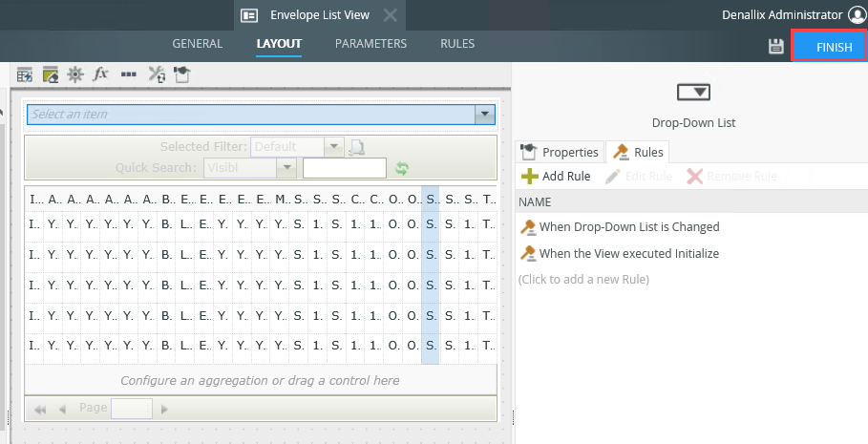The height and width of the screenshot is (444, 868).
Task: Click the Add Rule button
Action: click(556, 177)
